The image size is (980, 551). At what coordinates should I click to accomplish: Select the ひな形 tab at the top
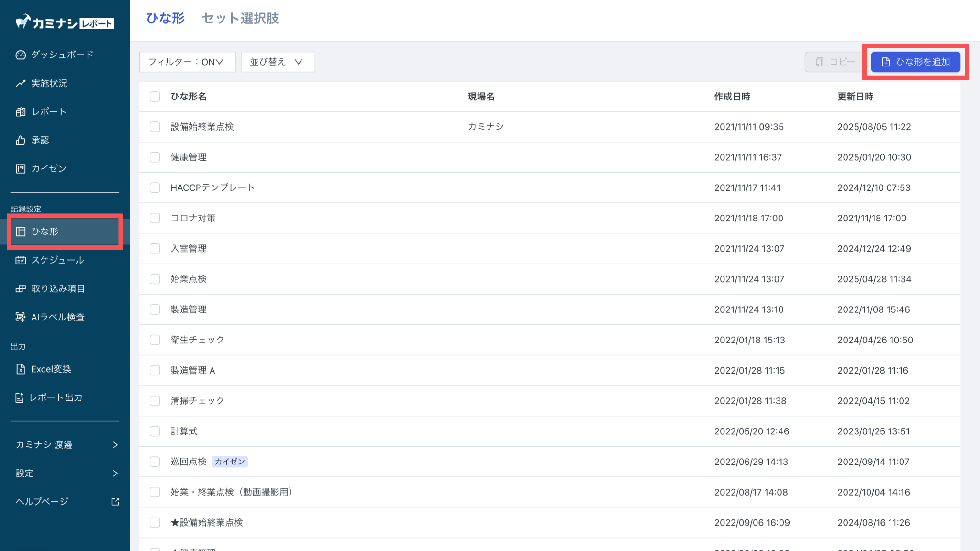point(165,19)
